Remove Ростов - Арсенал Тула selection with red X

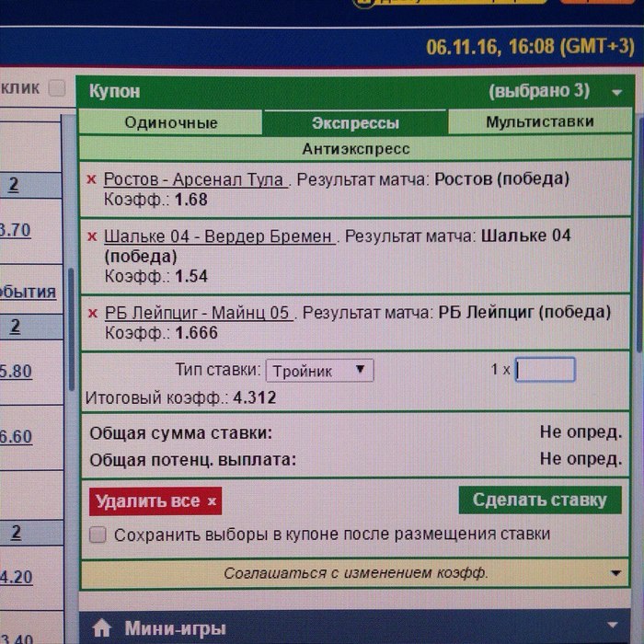tap(91, 179)
